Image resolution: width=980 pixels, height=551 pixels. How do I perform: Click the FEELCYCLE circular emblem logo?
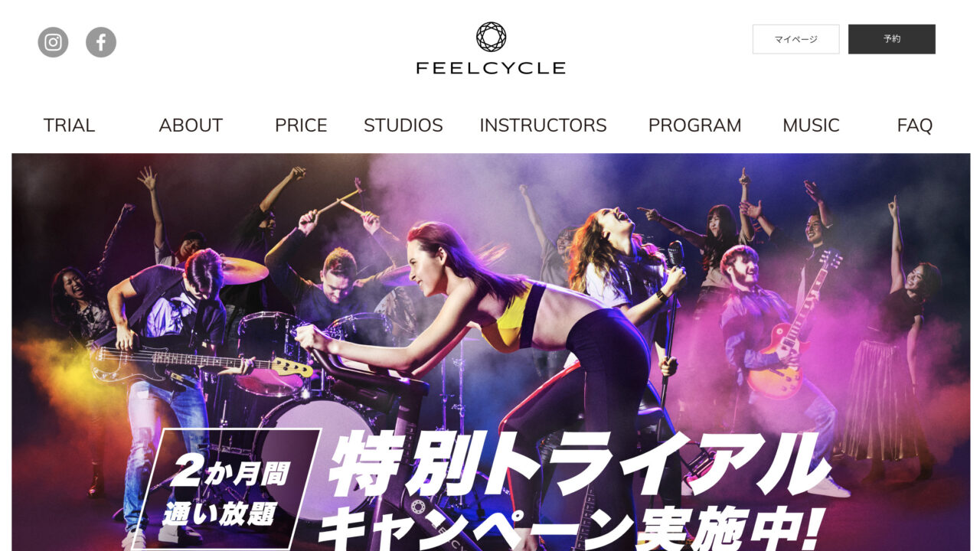coord(491,37)
